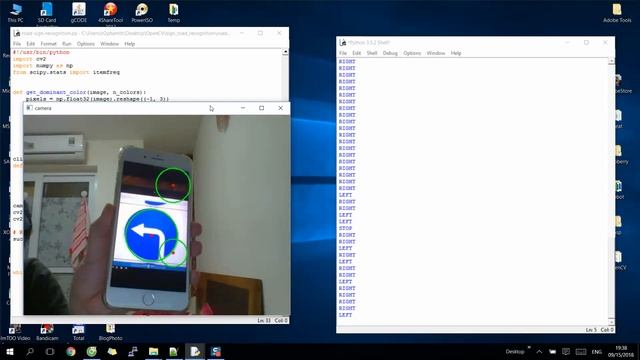Open the green circular browser taskbar icon

click(91, 351)
